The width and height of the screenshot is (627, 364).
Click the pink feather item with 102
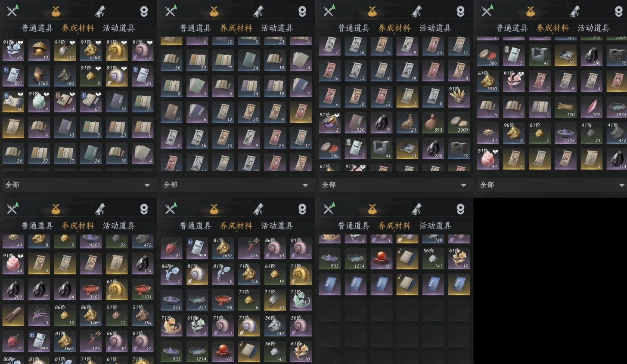point(591,107)
